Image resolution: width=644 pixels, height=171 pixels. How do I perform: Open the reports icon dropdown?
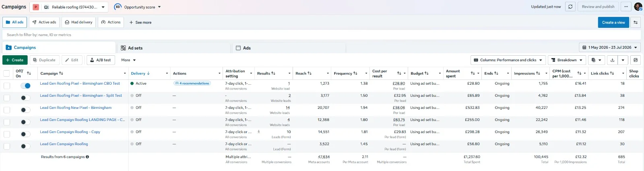[596, 60]
